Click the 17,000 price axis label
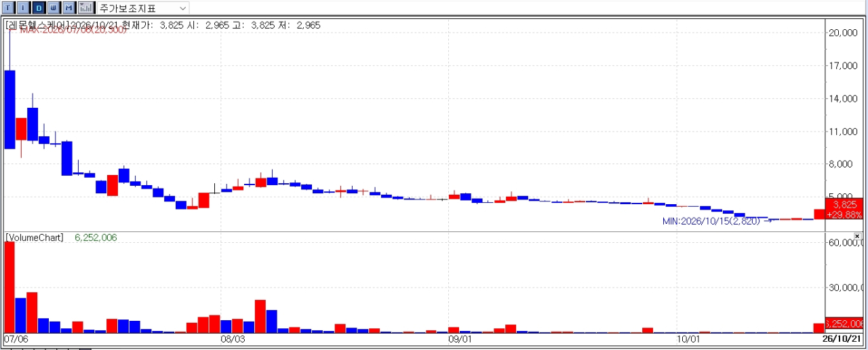The image size is (868, 350). point(845,66)
